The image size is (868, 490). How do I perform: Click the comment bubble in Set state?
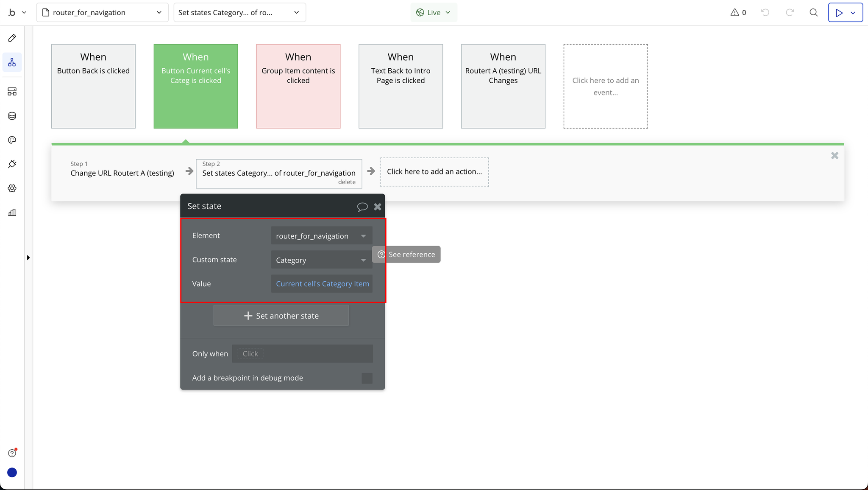[x=362, y=207]
